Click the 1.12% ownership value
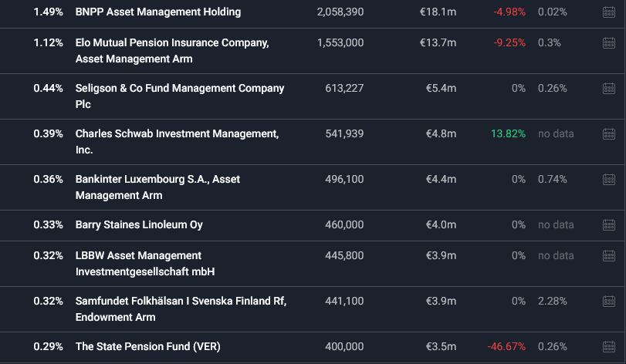This screenshot has height=364, width=626. tap(49, 42)
